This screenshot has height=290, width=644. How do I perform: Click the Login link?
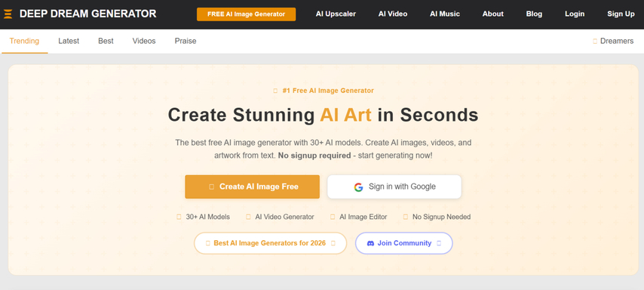pyautogui.click(x=575, y=14)
